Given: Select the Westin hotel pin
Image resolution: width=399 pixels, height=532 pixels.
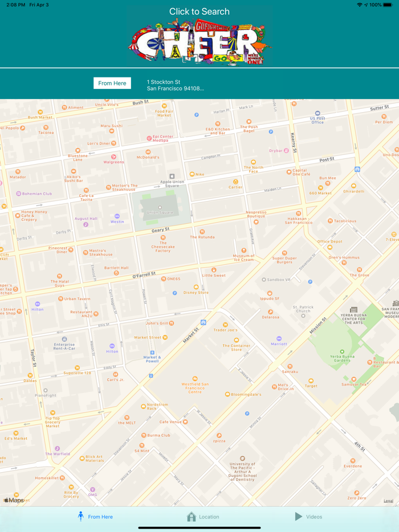Looking at the screenshot, I should 117,216.
